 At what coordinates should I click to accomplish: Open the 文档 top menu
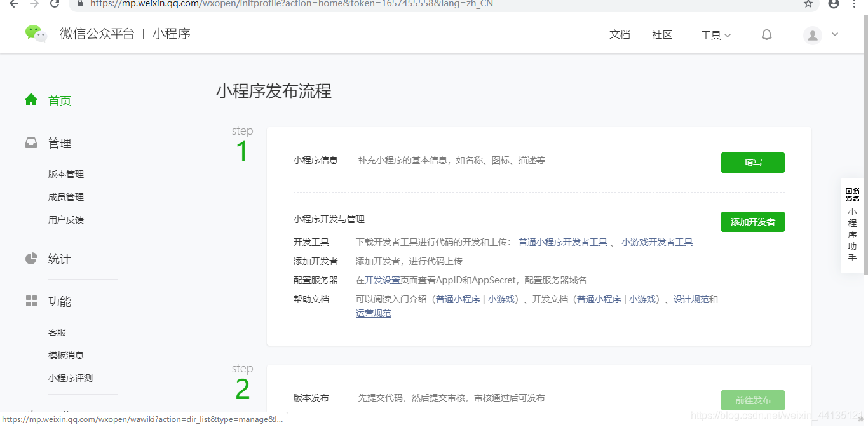[x=620, y=35]
